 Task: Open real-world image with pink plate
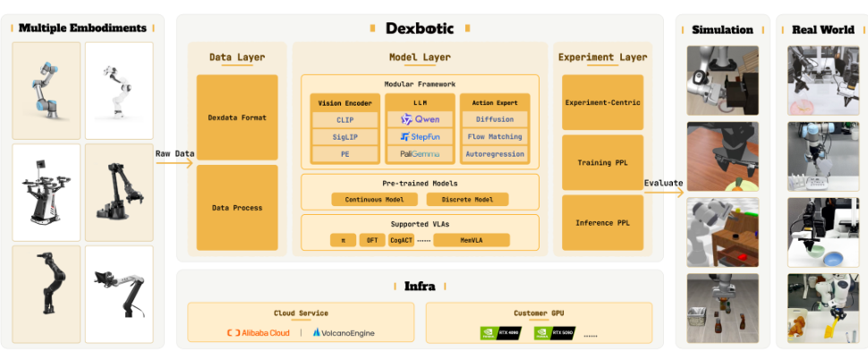823,81
